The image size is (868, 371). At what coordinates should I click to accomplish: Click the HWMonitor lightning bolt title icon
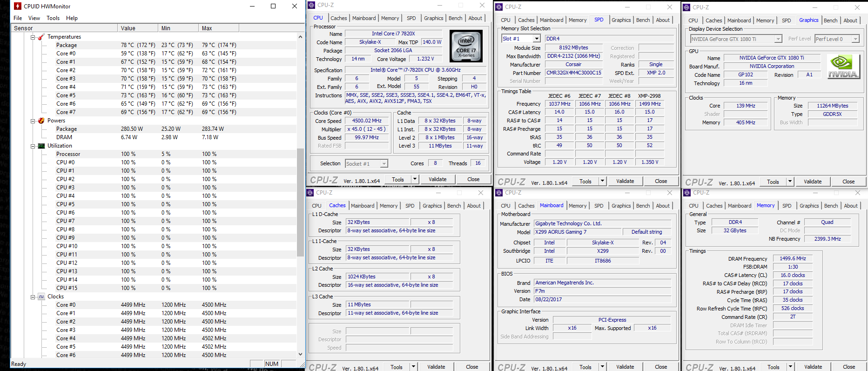coord(18,6)
